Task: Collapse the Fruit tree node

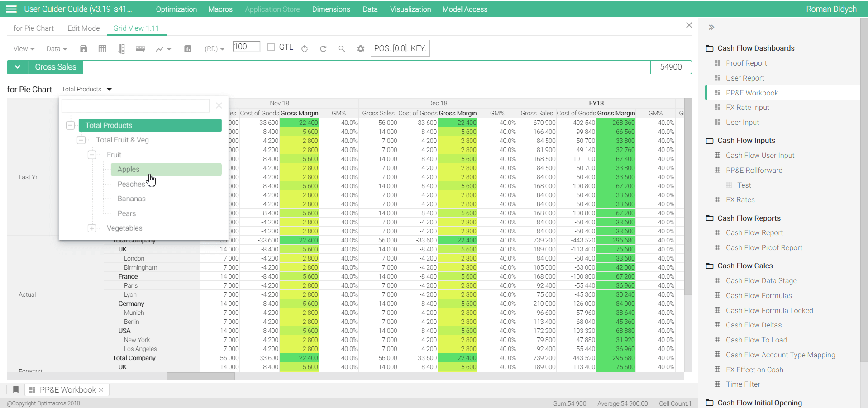Action: click(x=92, y=155)
